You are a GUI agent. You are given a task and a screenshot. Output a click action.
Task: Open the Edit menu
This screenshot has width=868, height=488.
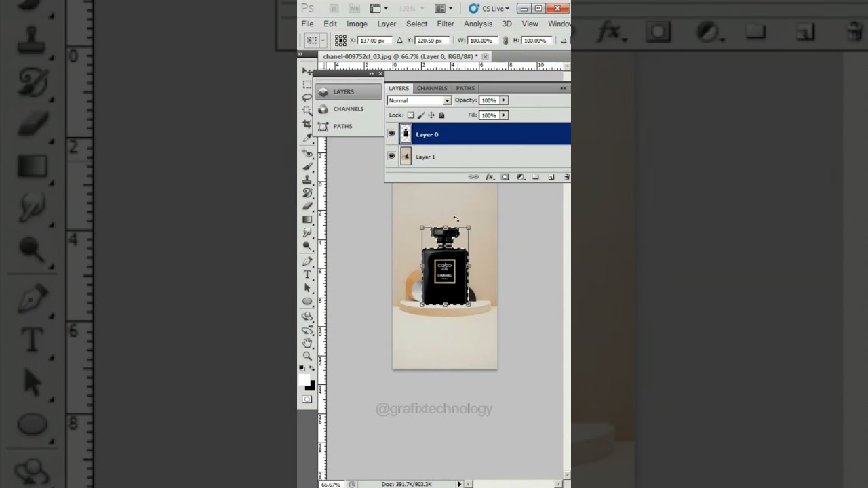coord(330,24)
